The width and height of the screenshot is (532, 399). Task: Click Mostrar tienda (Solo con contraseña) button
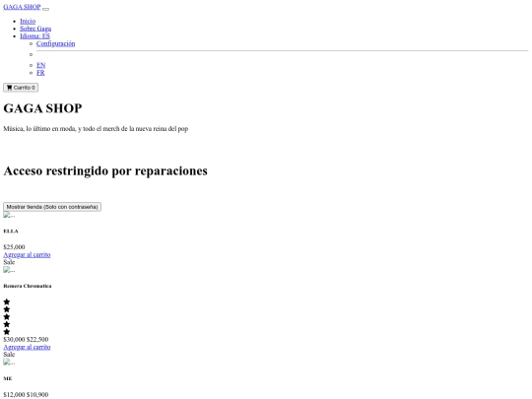pyautogui.click(x=52, y=207)
